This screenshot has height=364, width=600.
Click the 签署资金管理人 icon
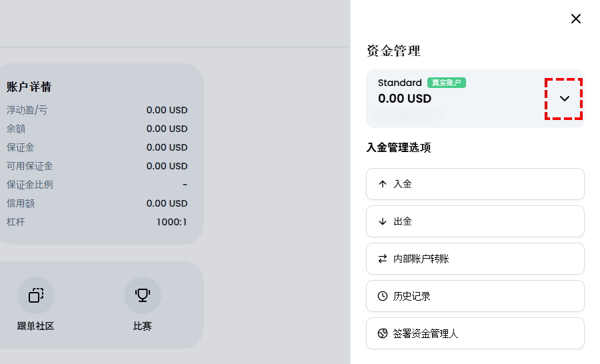pyautogui.click(x=382, y=333)
